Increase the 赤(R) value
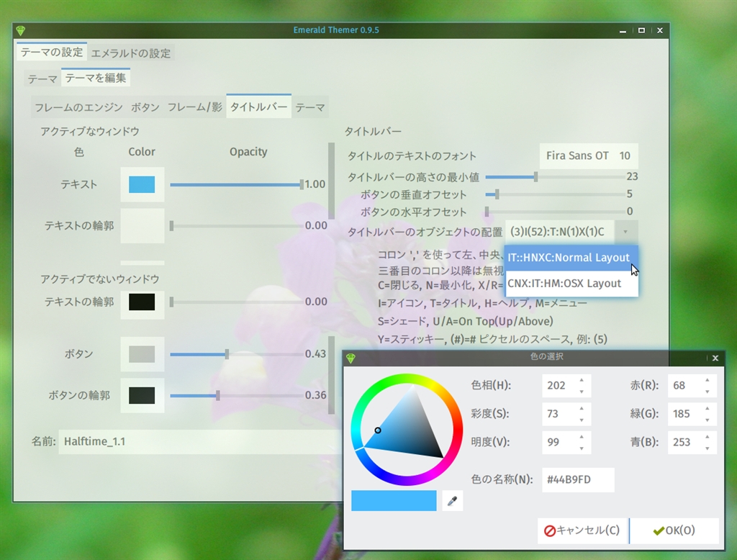737x560 pixels. [x=707, y=380]
